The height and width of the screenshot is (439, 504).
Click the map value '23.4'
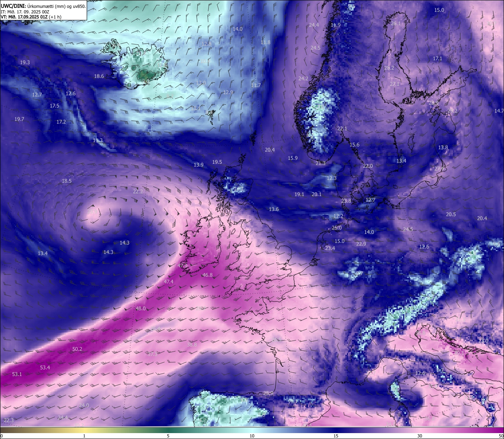coord(330,248)
